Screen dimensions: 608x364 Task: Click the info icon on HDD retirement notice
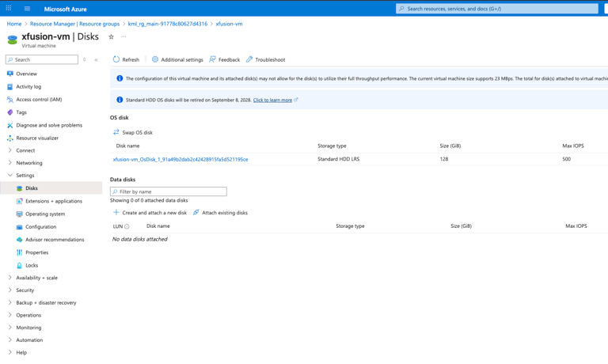[120, 100]
